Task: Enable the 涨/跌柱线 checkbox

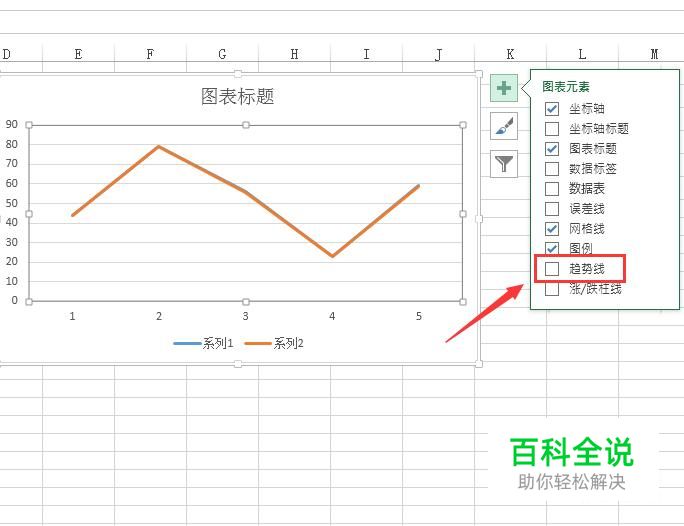Action: coord(552,289)
